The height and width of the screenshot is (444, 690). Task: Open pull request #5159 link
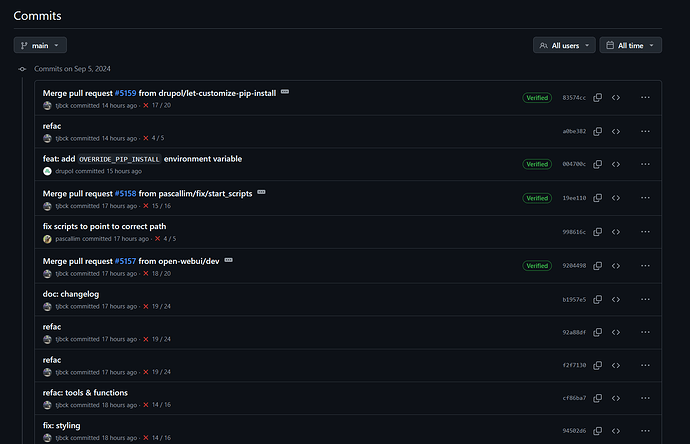coord(125,93)
